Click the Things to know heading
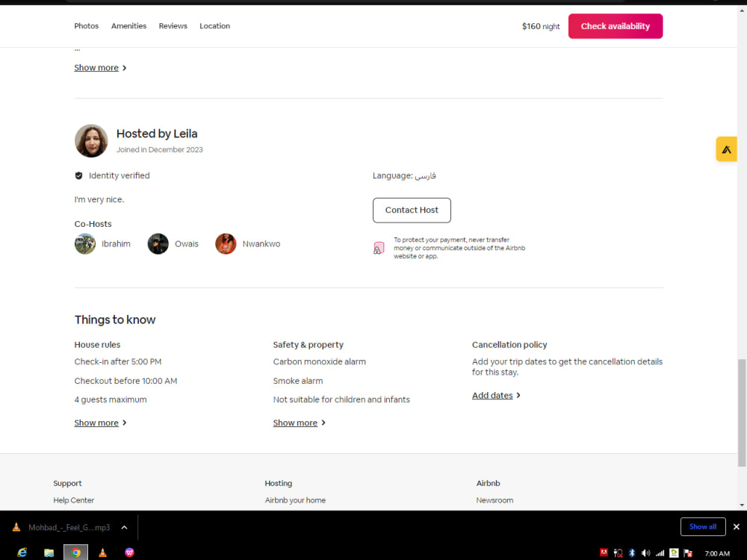Screen dimensions: 747x560 coord(115,320)
